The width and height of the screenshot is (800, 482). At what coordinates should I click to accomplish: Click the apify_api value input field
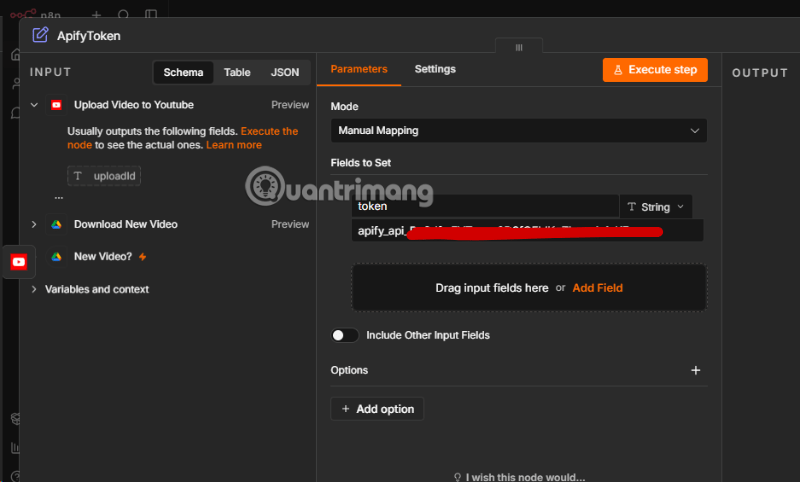pos(528,231)
